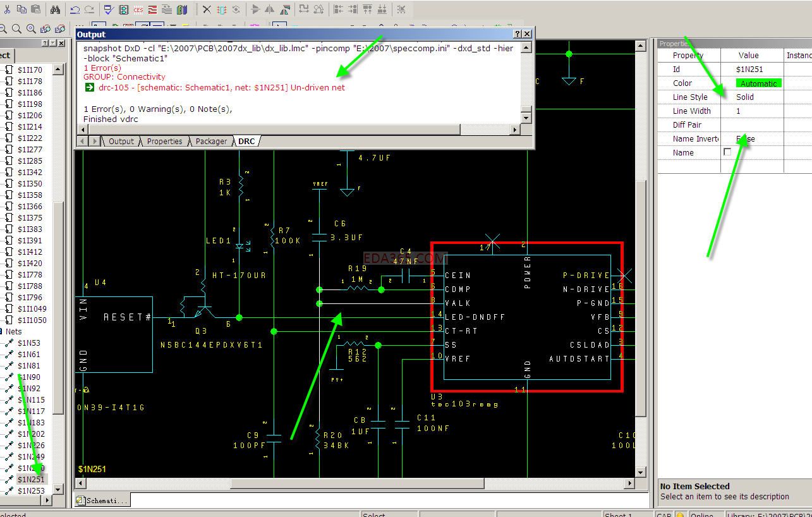Open the Properties tab in Output window
This screenshot has height=517, width=812.
[164, 141]
